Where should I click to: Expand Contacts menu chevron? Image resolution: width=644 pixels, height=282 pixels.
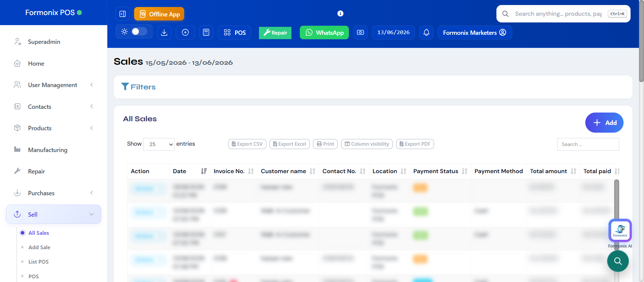(x=92, y=107)
